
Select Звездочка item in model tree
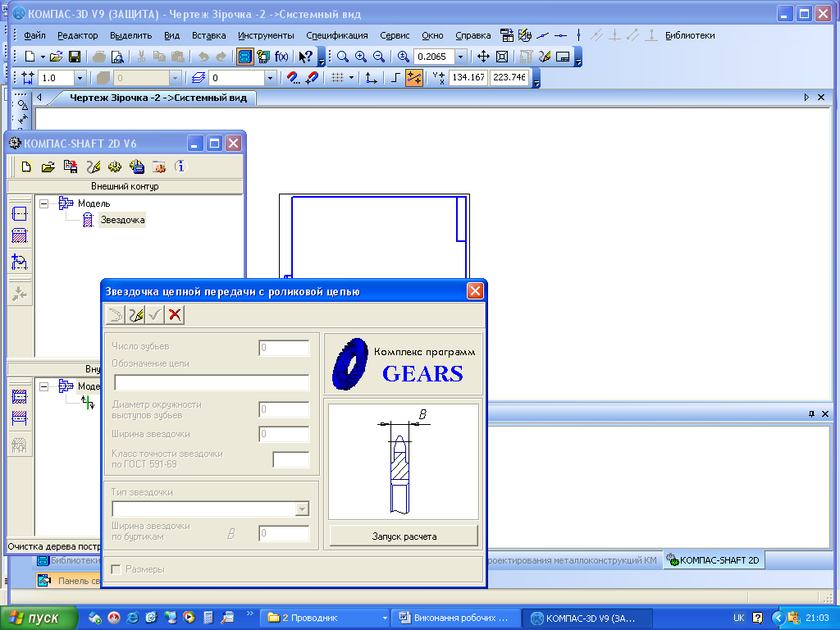click(122, 220)
